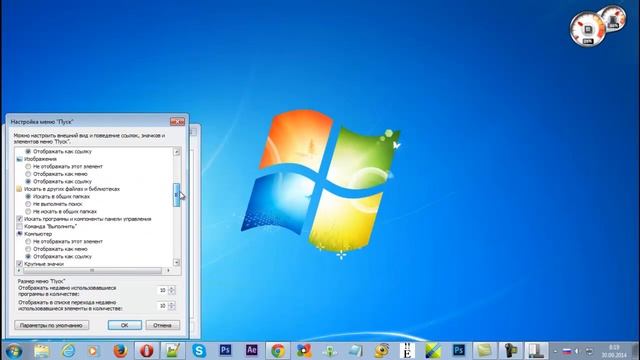The image size is (640, 360).
Task: Show hidden system tray icons arrow
Action: coord(556,351)
